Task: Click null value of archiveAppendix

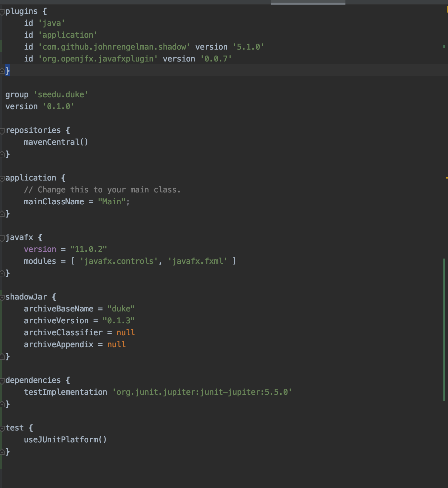Action: click(116, 345)
